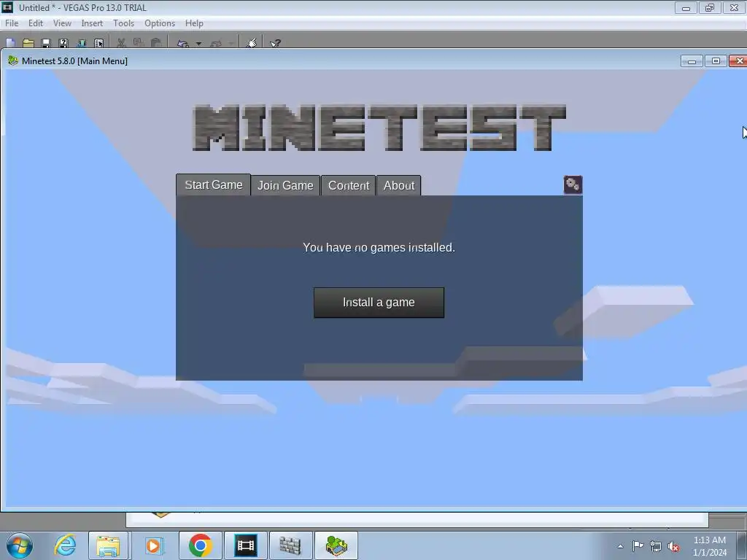Maximize the Minetest window
The width and height of the screenshot is (747, 560).
[x=716, y=61]
